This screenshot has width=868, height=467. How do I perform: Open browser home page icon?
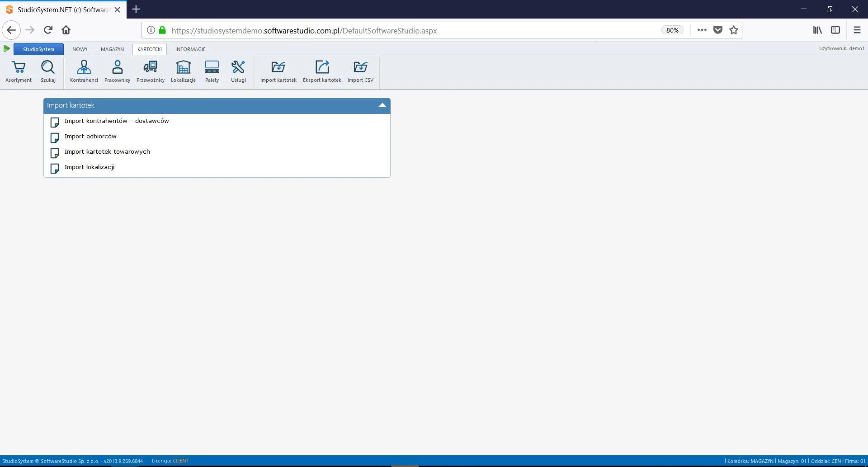point(66,30)
